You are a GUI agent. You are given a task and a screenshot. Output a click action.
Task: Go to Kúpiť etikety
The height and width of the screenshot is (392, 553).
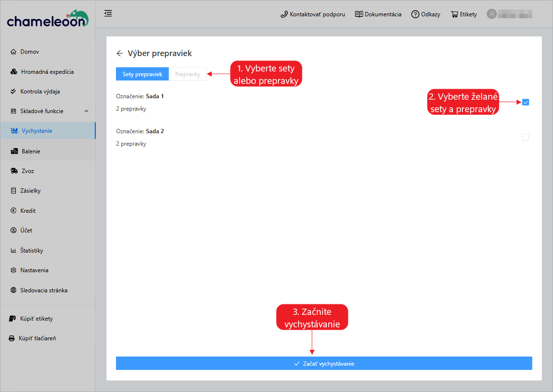click(x=36, y=319)
